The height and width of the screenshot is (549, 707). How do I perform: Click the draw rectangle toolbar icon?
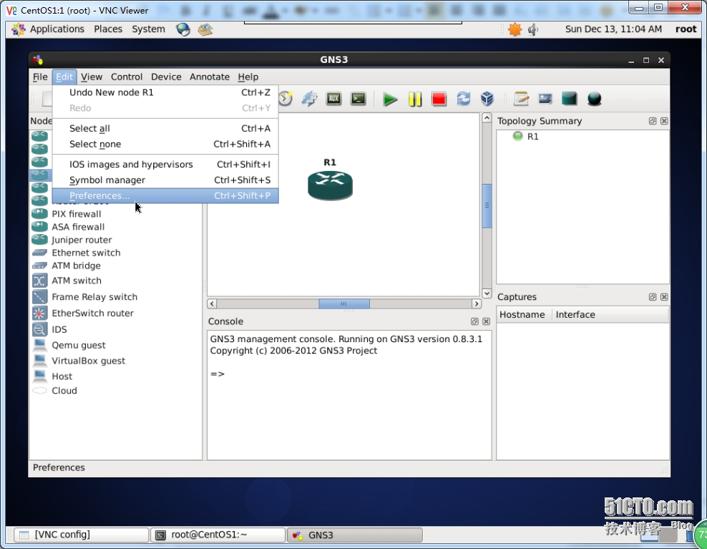tap(569, 98)
